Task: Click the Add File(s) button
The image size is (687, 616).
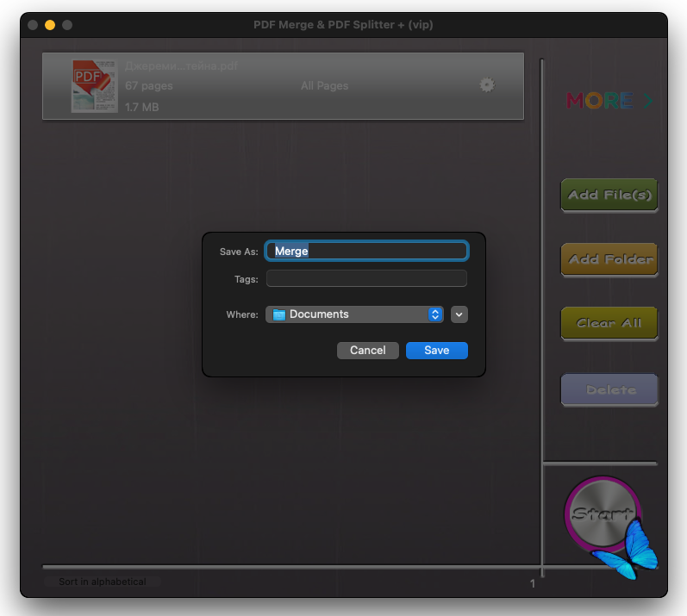Action: coord(609,195)
